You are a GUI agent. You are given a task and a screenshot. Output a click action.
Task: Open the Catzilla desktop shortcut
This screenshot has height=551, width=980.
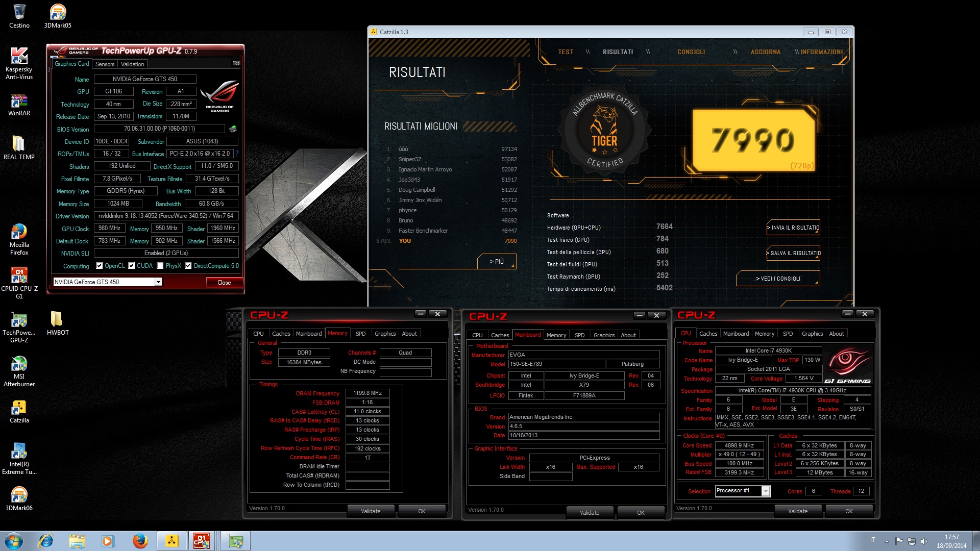[19, 411]
